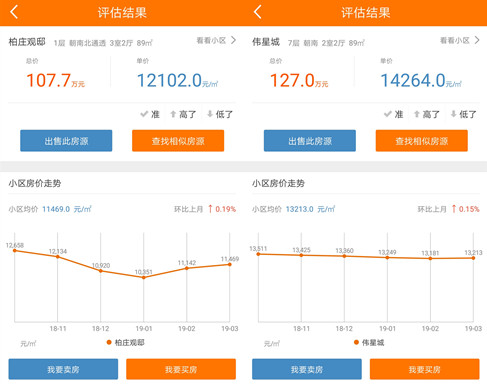Click the 0.19% month-over-month change

pyautogui.click(x=222, y=209)
